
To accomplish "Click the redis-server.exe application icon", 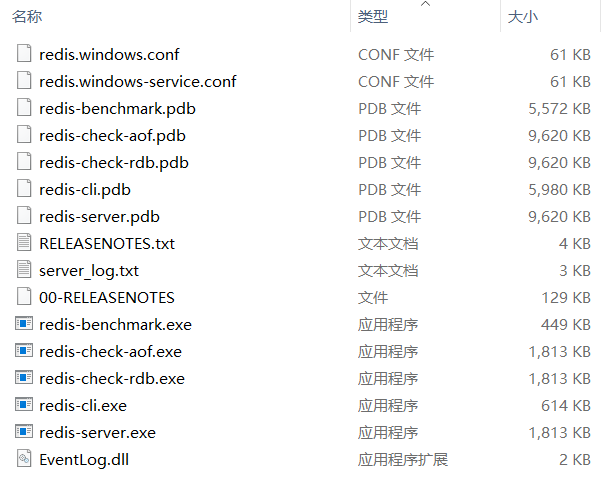I will click(25, 432).
